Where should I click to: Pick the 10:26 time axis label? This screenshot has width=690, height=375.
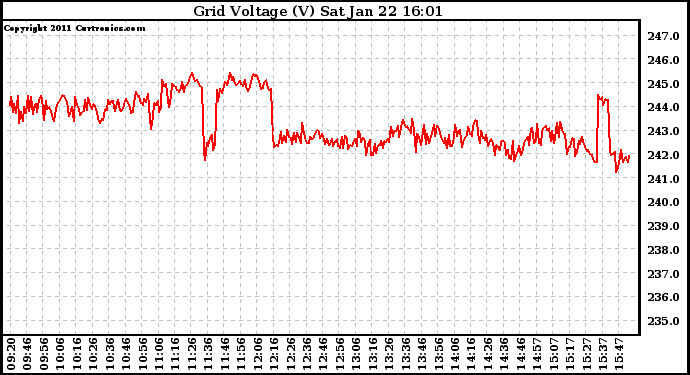[93, 354]
